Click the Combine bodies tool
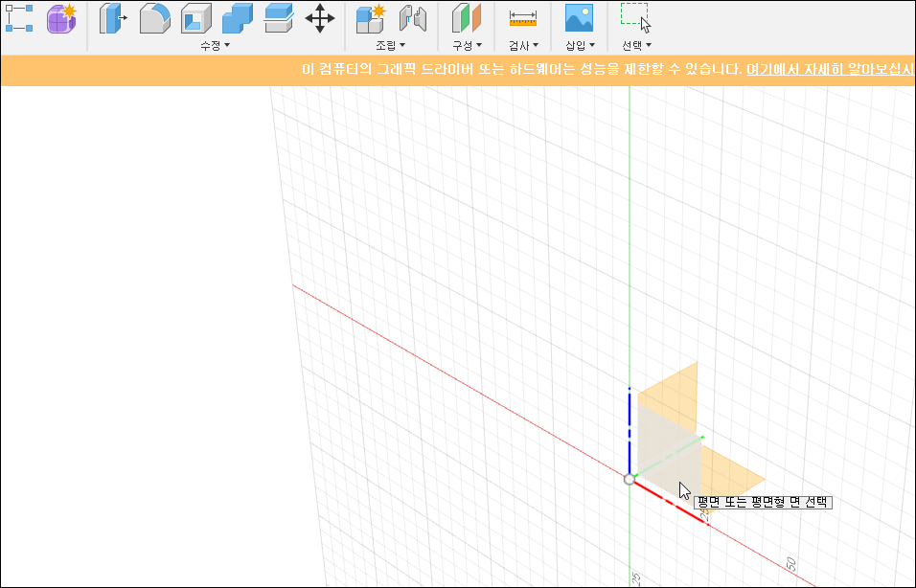916x588 pixels. click(x=238, y=18)
